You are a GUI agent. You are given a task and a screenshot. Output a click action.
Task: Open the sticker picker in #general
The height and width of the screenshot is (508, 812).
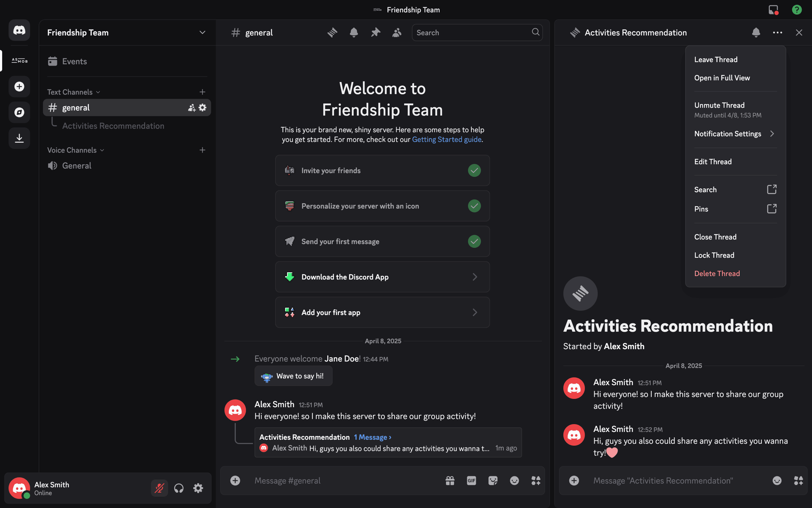pyautogui.click(x=493, y=480)
